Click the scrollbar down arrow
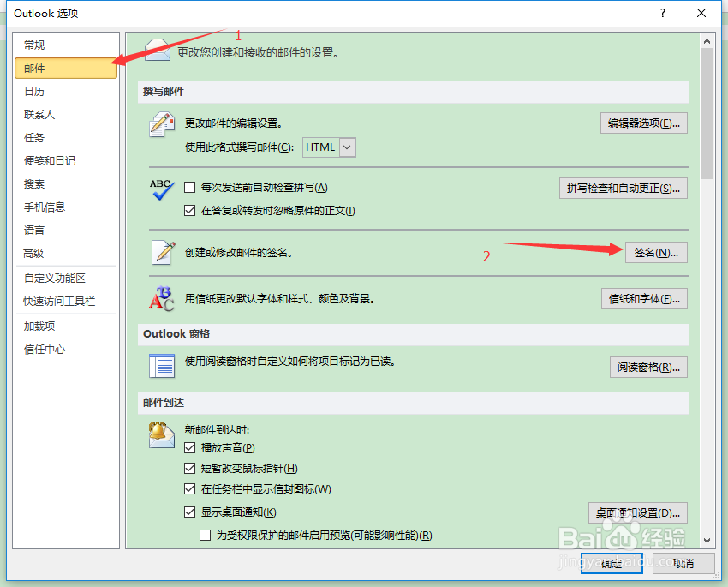This screenshot has width=728, height=587. click(707, 541)
